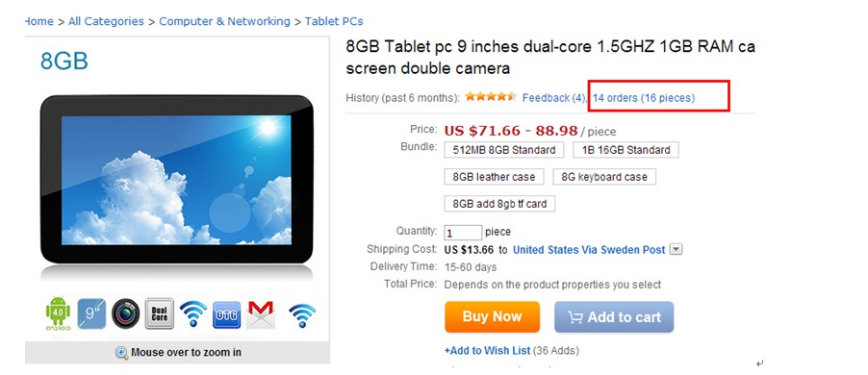Select the 1B 16GB Standard bundle
The width and height of the screenshot is (868, 375).
625,150
